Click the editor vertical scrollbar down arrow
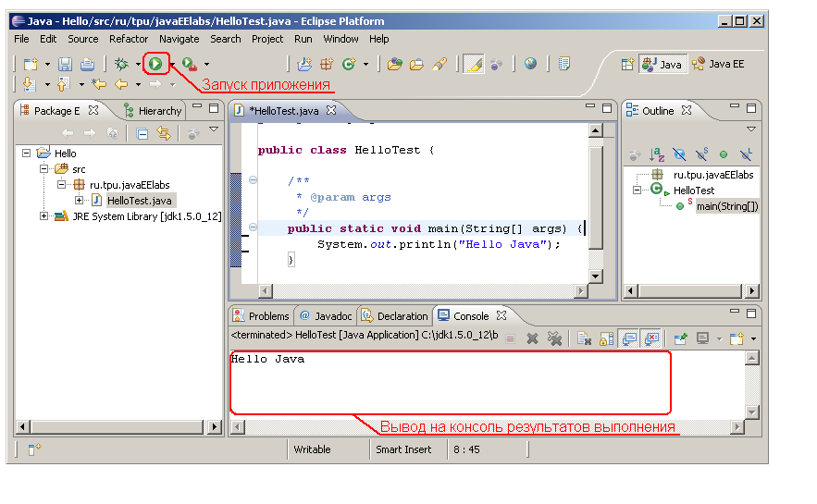 click(x=596, y=277)
